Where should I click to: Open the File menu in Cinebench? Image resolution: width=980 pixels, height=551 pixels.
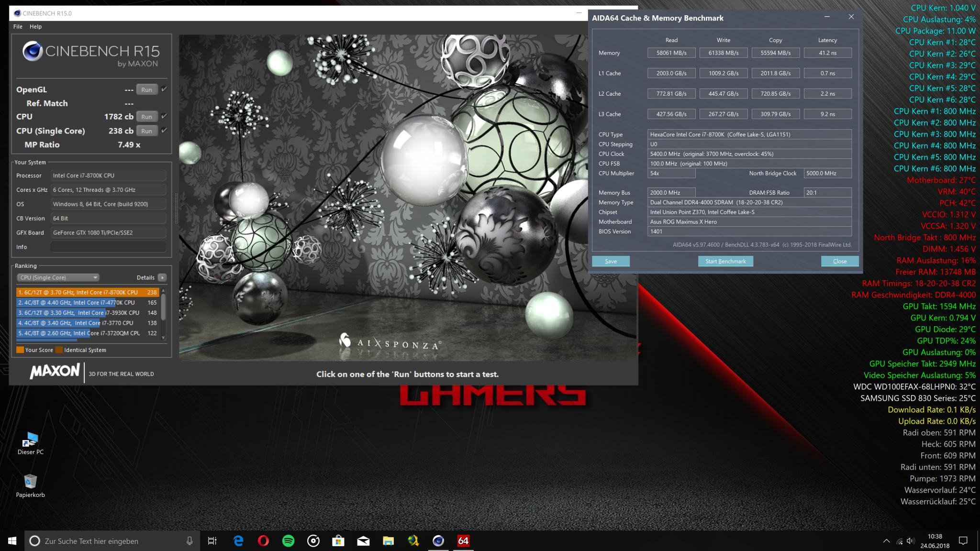click(x=18, y=27)
